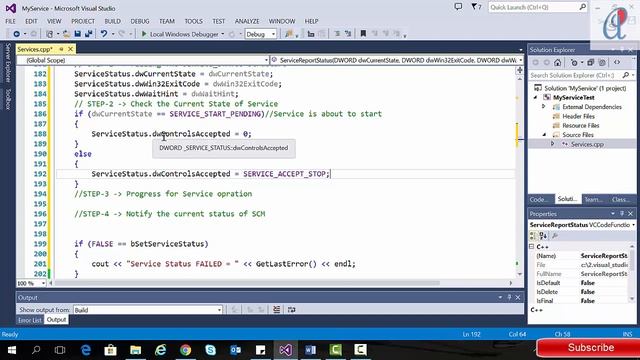Open the FILE menu

pos(10,21)
